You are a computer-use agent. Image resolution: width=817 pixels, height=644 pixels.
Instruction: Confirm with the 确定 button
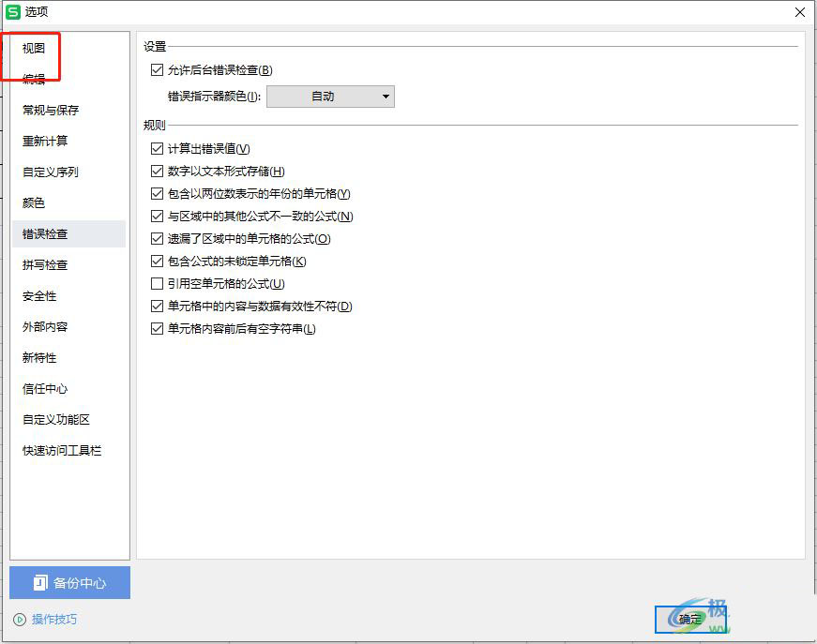(x=690, y=620)
